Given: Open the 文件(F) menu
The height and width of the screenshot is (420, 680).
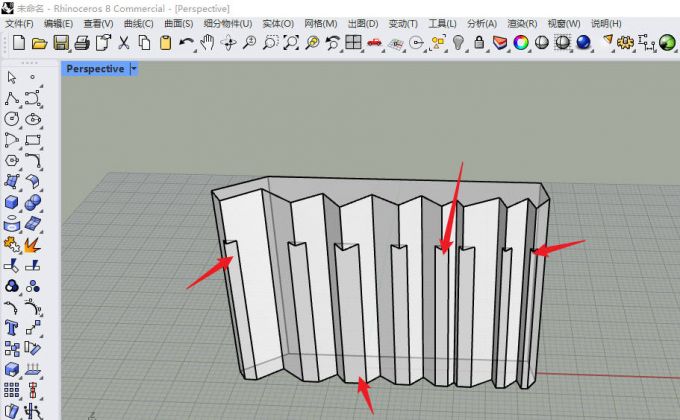Looking at the screenshot, I should coord(20,23).
